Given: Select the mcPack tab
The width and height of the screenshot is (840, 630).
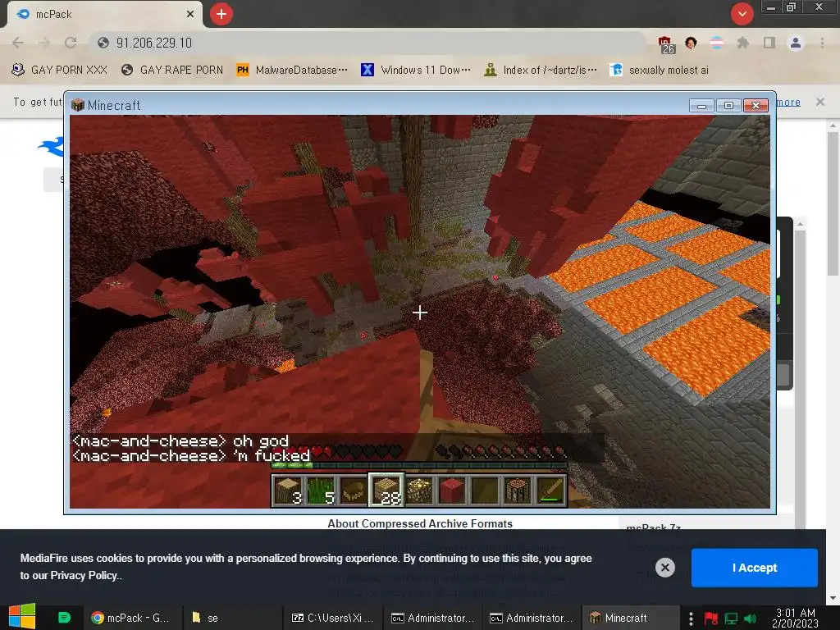Looking at the screenshot, I should [x=105, y=14].
